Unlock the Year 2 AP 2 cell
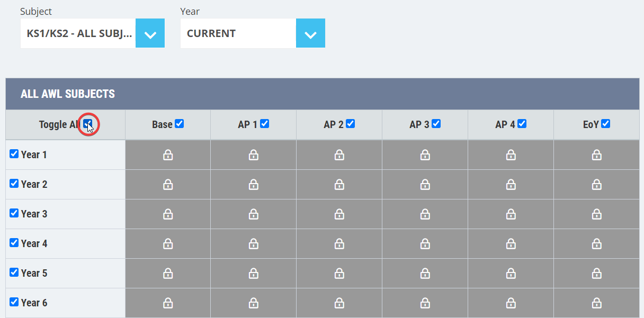This screenshot has width=644, height=318. [x=339, y=184]
